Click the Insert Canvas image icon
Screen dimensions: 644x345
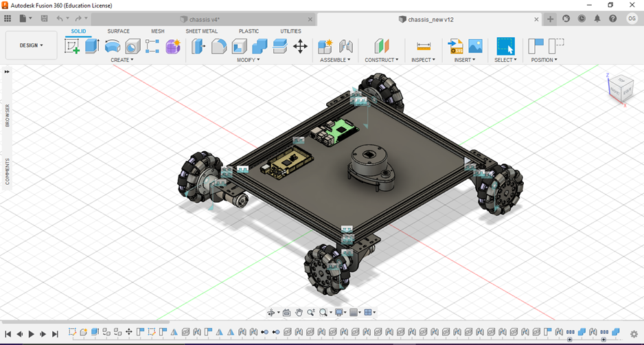click(x=475, y=46)
